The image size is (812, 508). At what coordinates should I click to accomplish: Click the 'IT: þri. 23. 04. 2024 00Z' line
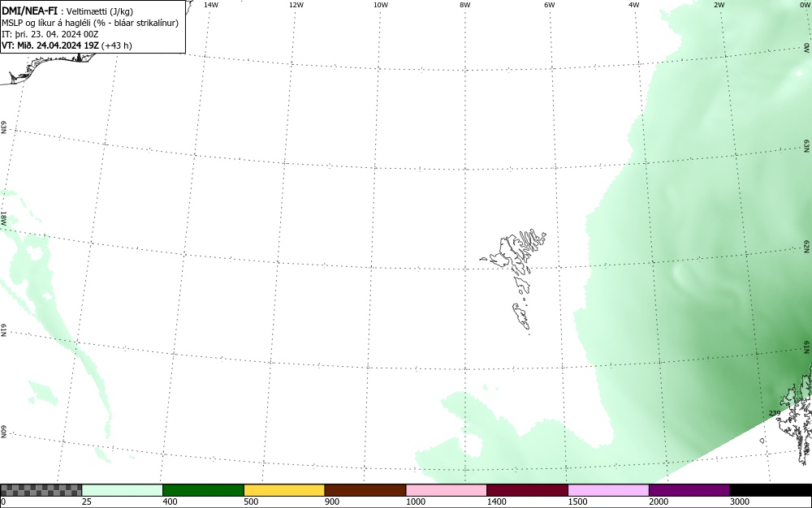click(x=50, y=34)
